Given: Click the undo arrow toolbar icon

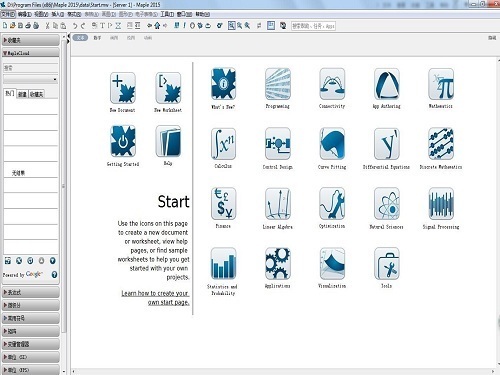Looking at the screenshot, I should click(75, 26).
